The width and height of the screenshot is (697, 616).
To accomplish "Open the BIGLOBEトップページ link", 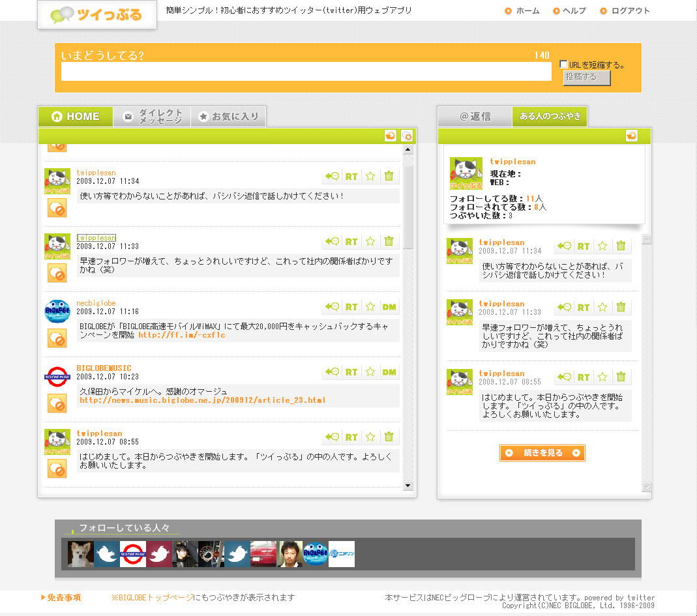I will pos(153,598).
